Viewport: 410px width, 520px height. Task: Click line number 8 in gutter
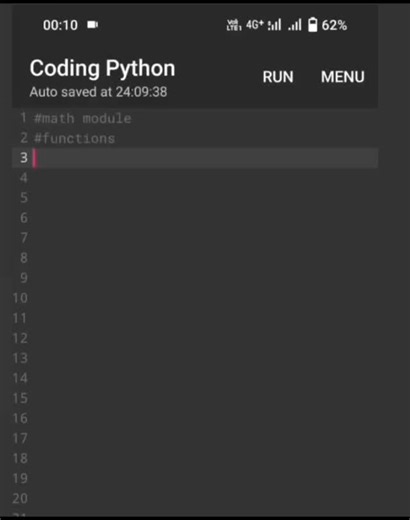tap(23, 258)
